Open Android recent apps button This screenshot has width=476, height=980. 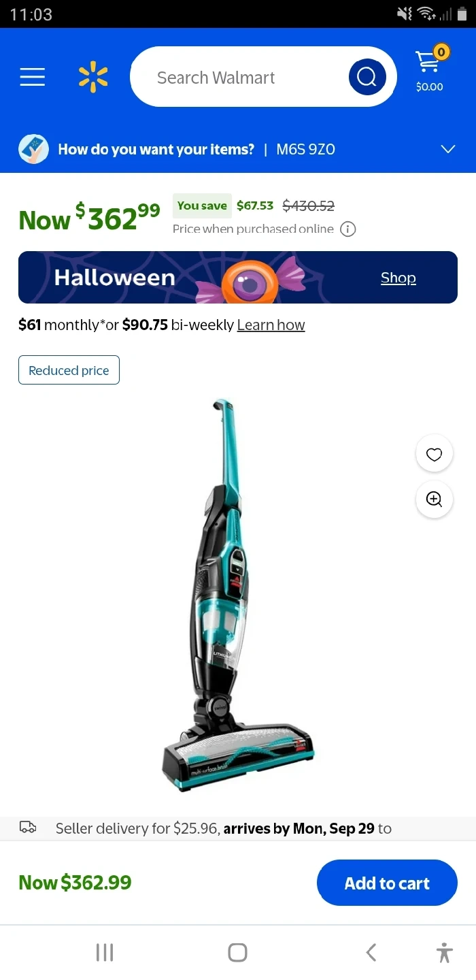point(105,952)
